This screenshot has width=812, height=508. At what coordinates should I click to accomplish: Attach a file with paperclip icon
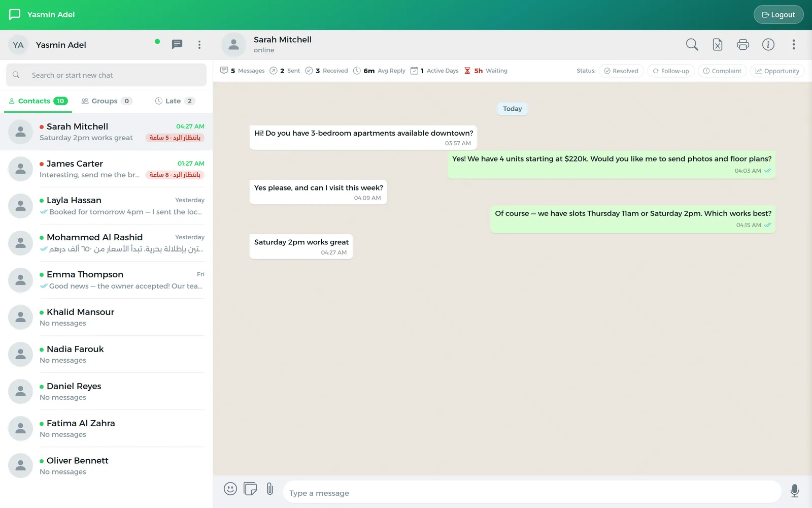pos(270,489)
